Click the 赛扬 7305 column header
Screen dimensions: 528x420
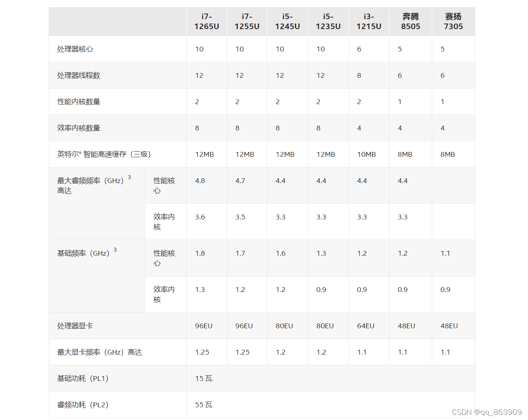point(453,22)
